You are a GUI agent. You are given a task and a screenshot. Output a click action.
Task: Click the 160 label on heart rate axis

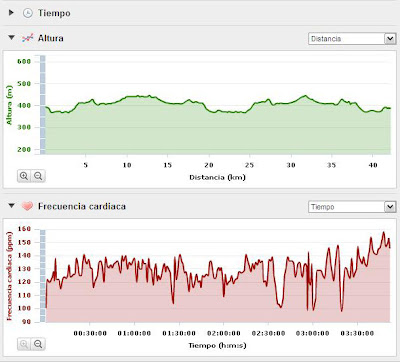(x=24, y=229)
